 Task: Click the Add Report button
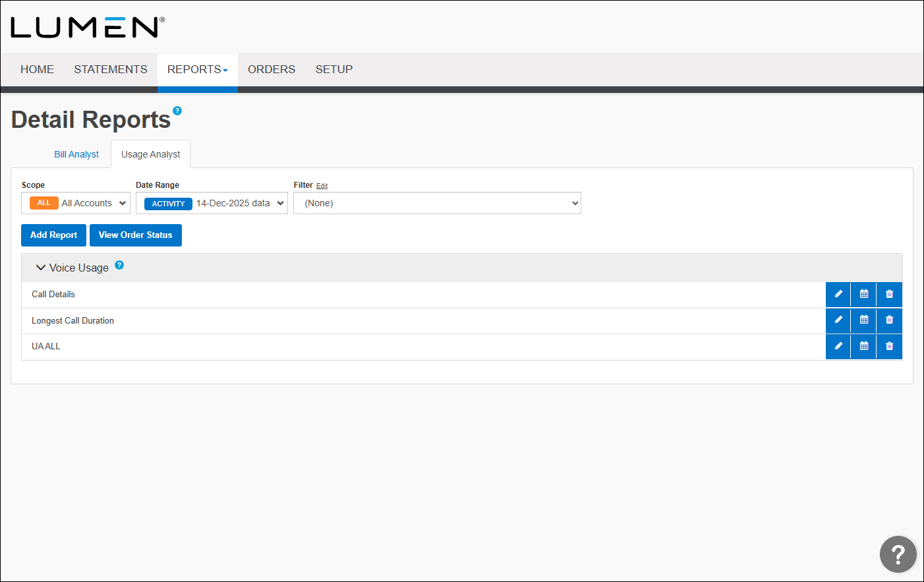tap(53, 235)
